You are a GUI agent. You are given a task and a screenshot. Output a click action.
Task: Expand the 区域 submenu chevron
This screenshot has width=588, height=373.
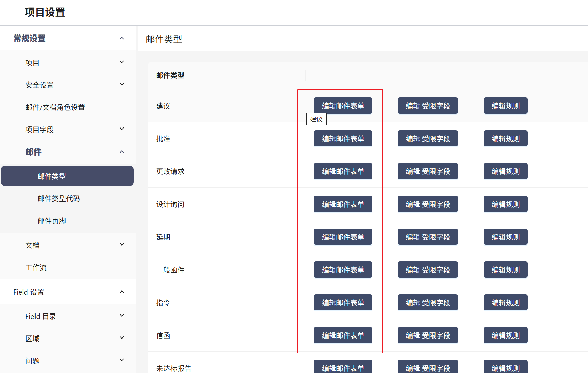122,338
